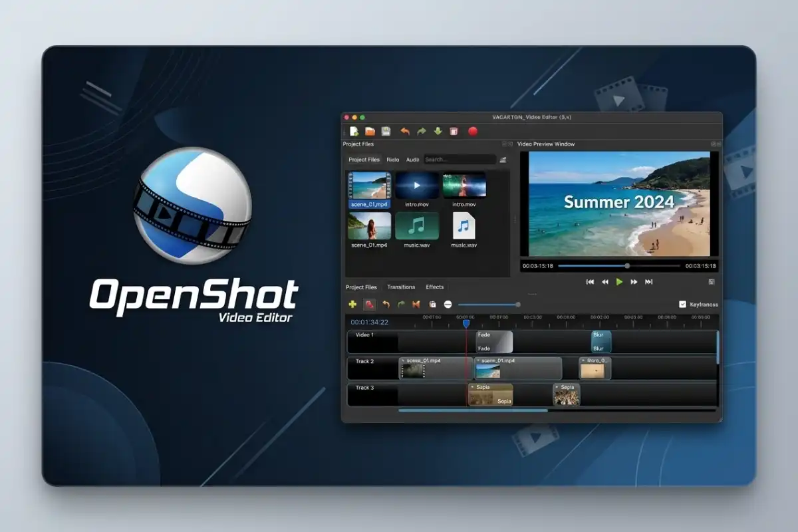Click the clipboard icon in the timeline toolbar
The height and width of the screenshot is (532, 798).
432,304
